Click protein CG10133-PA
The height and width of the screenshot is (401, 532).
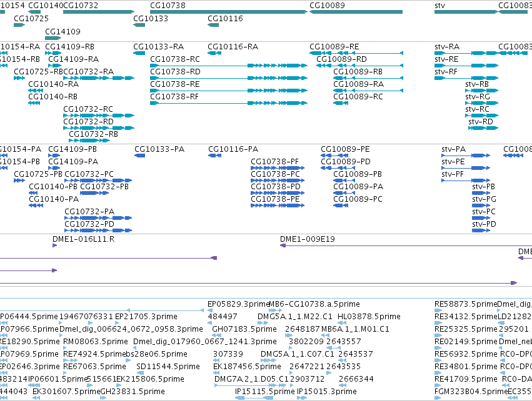[140, 156]
